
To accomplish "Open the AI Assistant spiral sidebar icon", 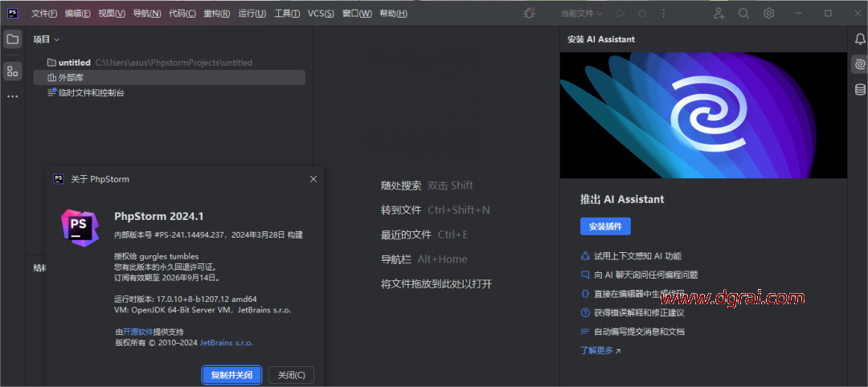I will coord(860,64).
